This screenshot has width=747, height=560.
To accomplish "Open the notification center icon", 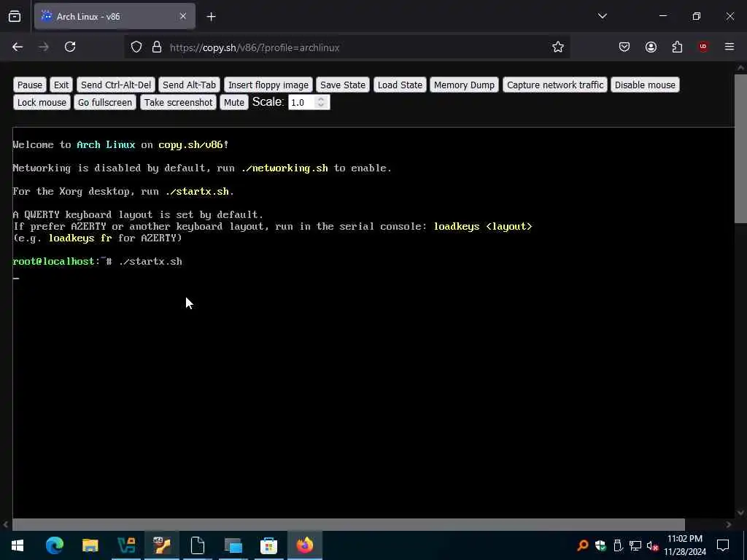I will pos(723,545).
